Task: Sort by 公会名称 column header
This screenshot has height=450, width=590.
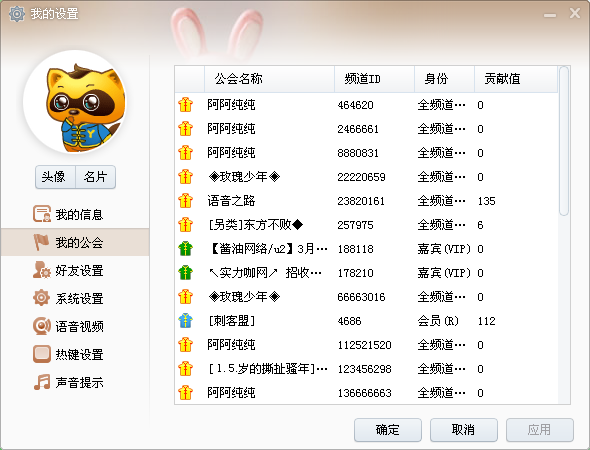Action: click(x=269, y=79)
